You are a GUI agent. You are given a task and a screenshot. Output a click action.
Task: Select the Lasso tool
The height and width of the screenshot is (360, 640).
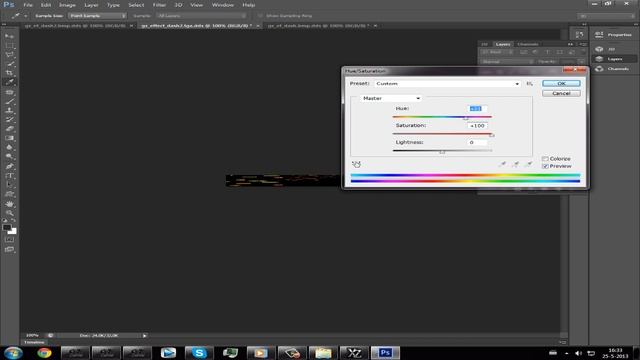(9, 54)
